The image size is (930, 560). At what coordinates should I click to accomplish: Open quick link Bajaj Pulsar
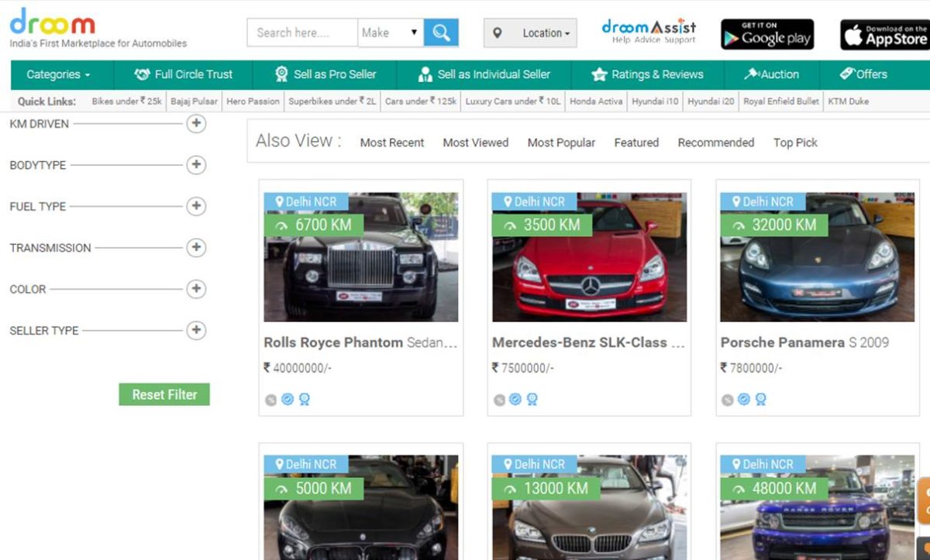tap(194, 101)
